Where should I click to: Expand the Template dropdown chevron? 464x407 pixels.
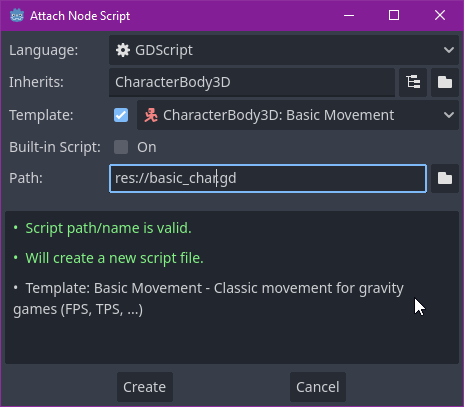[x=449, y=115]
